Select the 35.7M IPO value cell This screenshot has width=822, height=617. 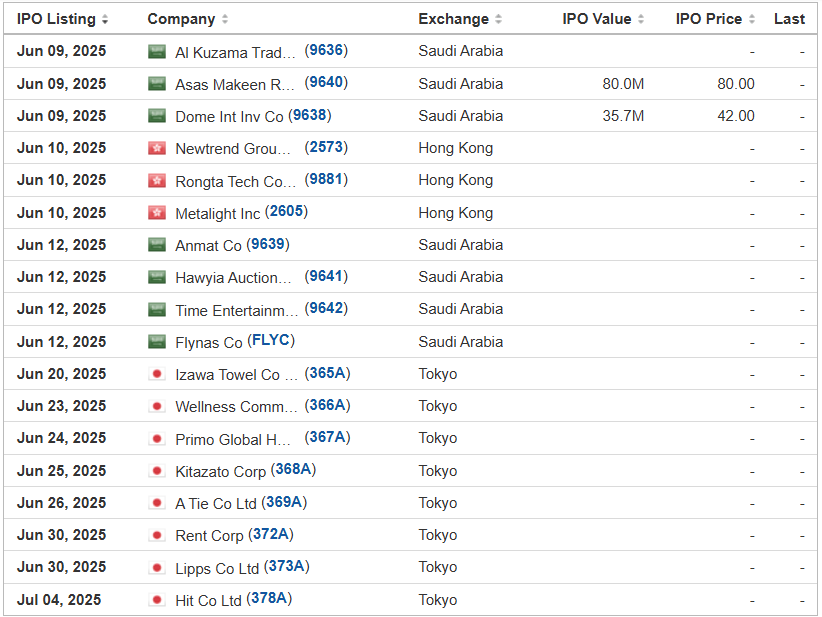pyautogui.click(x=623, y=116)
